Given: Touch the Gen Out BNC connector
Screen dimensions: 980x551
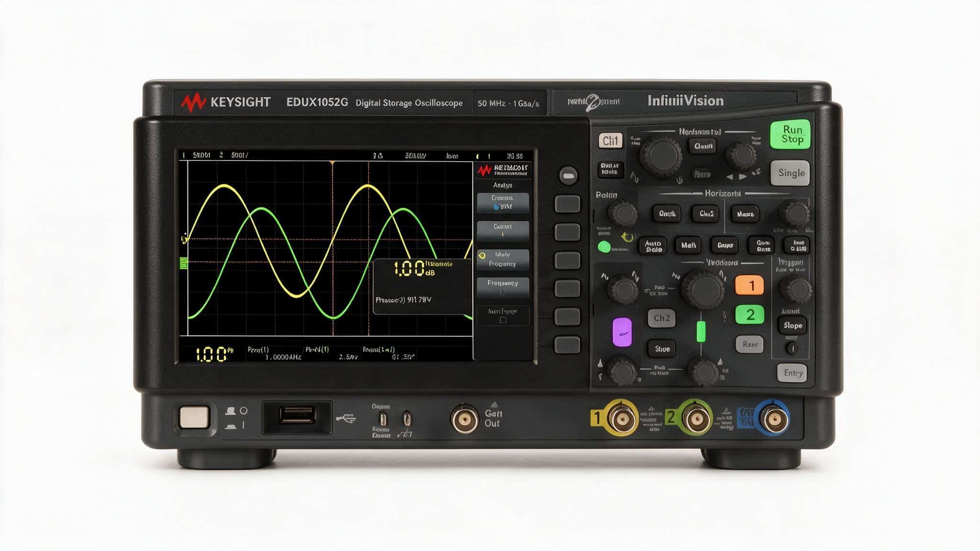Looking at the screenshot, I should (465, 419).
